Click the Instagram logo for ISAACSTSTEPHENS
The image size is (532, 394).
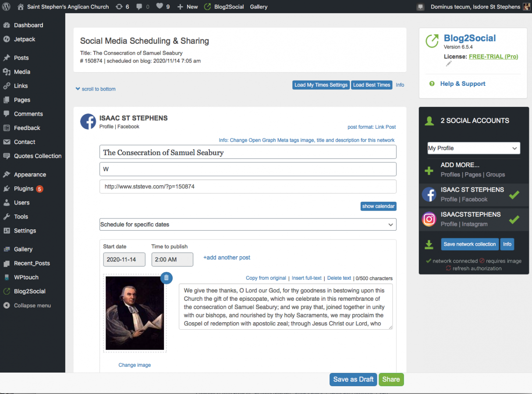429,219
